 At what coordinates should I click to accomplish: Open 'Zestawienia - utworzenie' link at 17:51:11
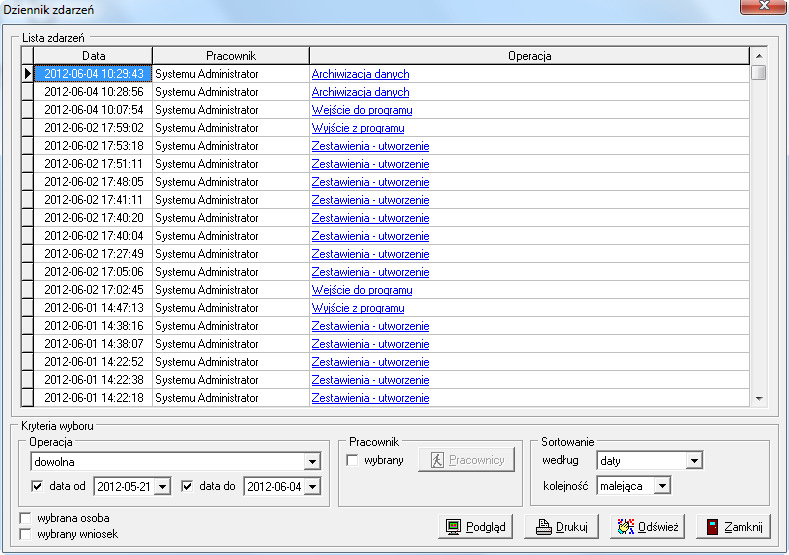click(370, 164)
